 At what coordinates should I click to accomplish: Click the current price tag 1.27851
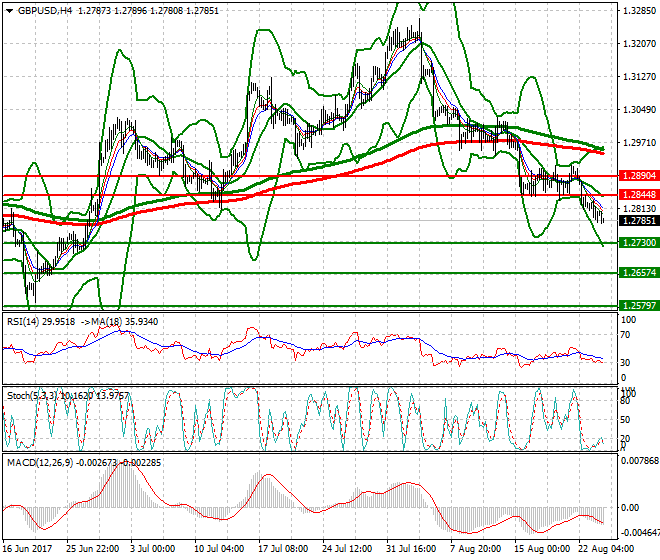pyautogui.click(x=637, y=221)
